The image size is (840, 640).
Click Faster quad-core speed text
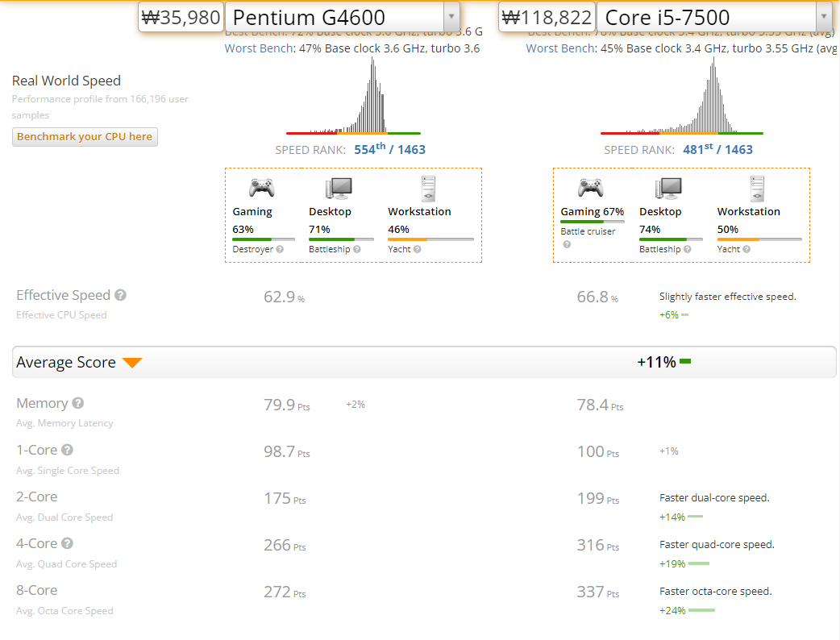tap(717, 545)
